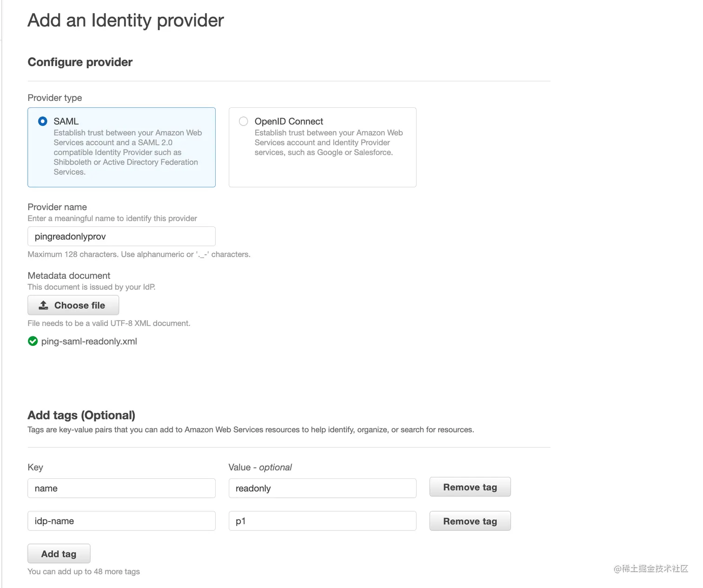Click the green checkmark beside the uploaded file
703x588 pixels.
tap(33, 341)
